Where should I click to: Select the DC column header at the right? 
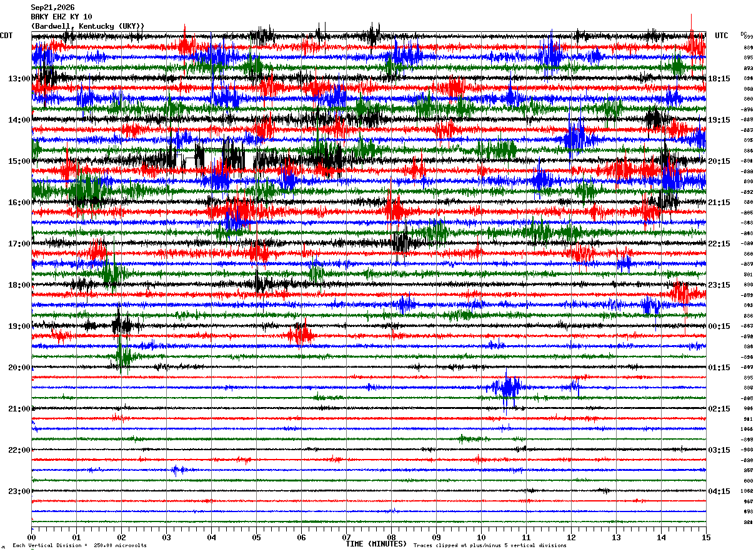(x=744, y=34)
